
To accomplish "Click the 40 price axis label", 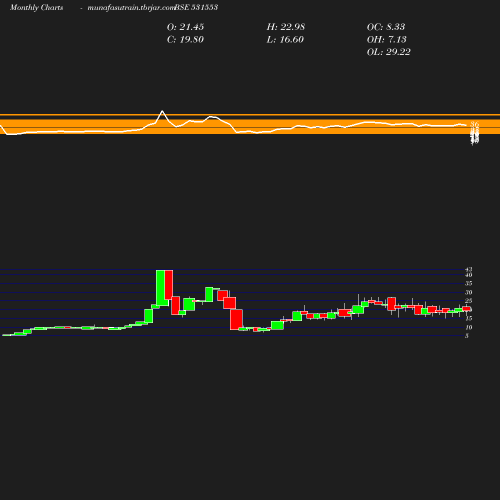I will click(x=469, y=275).
